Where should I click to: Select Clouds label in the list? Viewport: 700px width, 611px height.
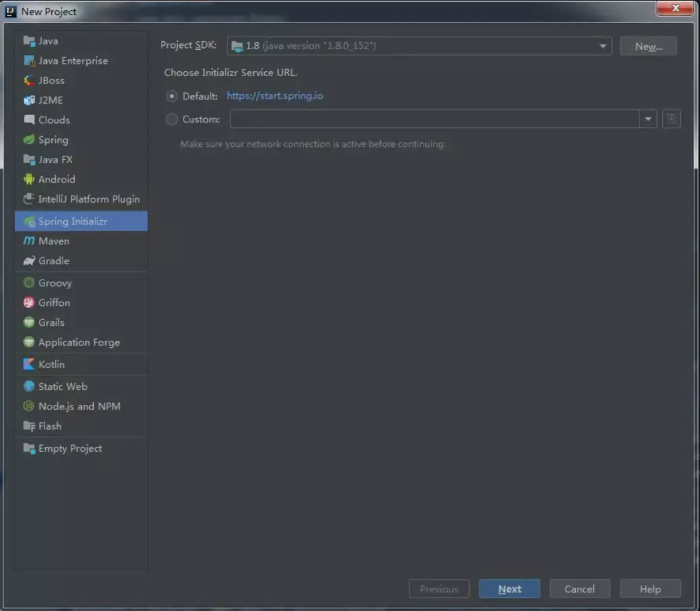pyautogui.click(x=54, y=120)
